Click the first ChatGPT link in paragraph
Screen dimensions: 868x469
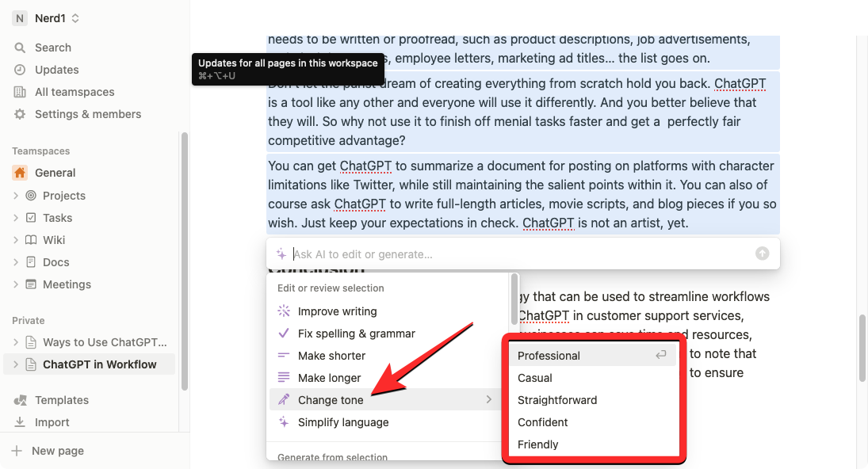(740, 83)
